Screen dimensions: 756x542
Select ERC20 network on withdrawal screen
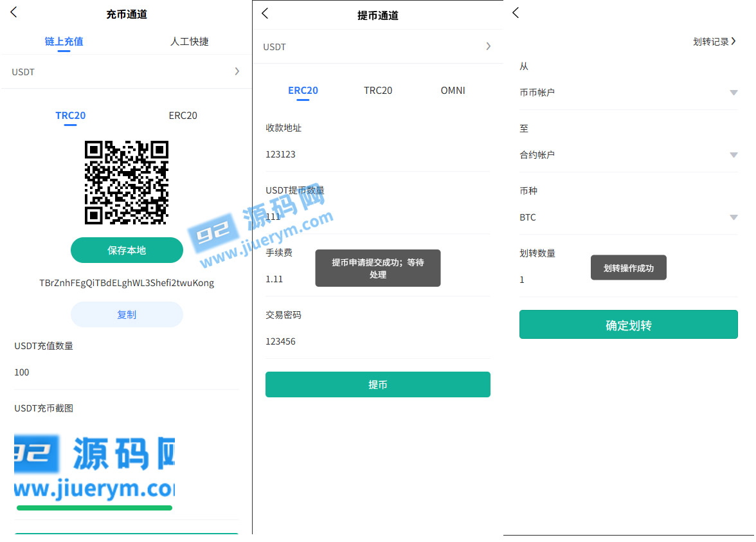[x=303, y=91]
